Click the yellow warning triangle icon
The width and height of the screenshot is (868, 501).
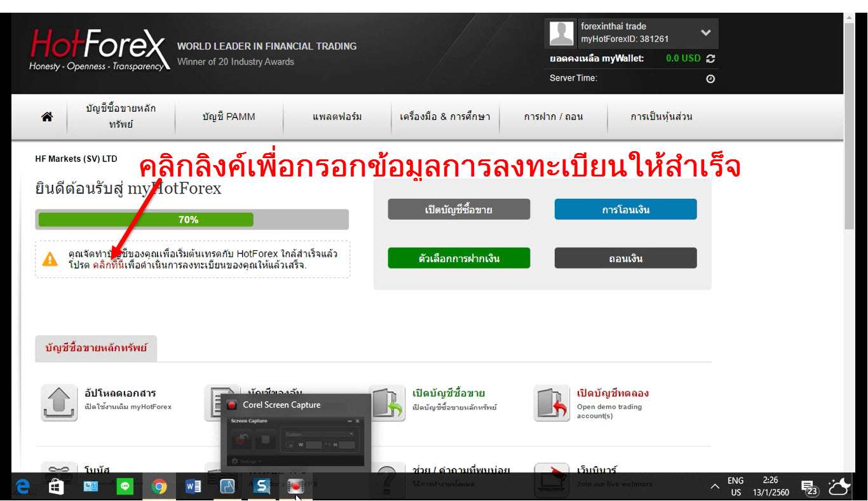pos(50,259)
